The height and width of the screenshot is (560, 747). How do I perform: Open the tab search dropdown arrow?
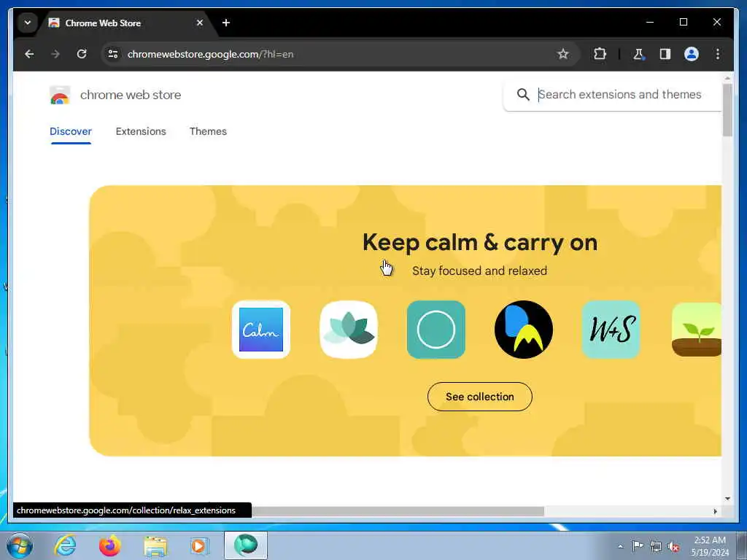coord(28,23)
